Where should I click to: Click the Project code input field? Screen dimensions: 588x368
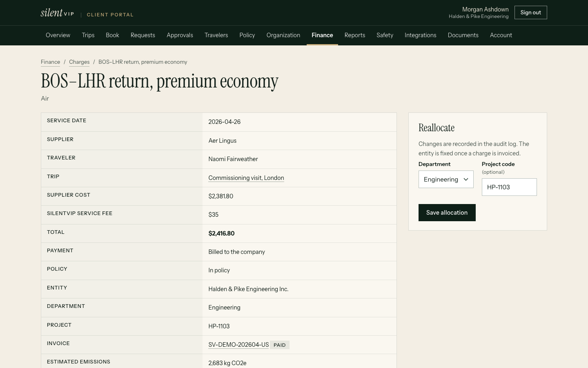pos(509,187)
